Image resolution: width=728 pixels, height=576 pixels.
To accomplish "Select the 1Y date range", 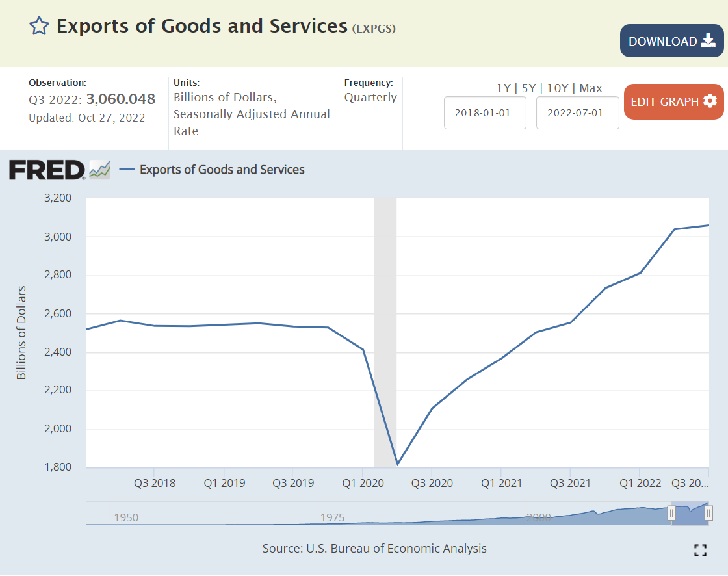I will click(503, 88).
